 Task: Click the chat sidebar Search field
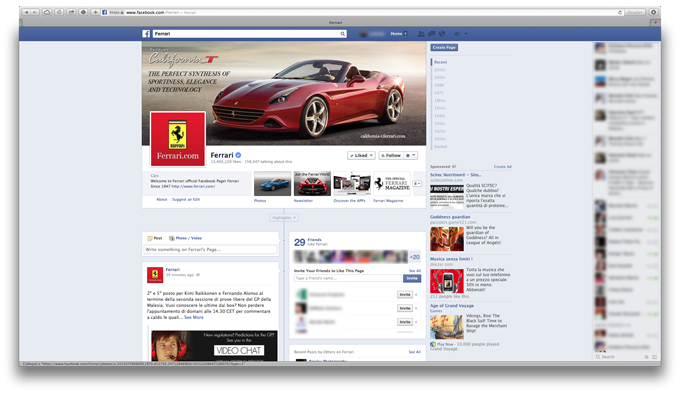point(619,357)
